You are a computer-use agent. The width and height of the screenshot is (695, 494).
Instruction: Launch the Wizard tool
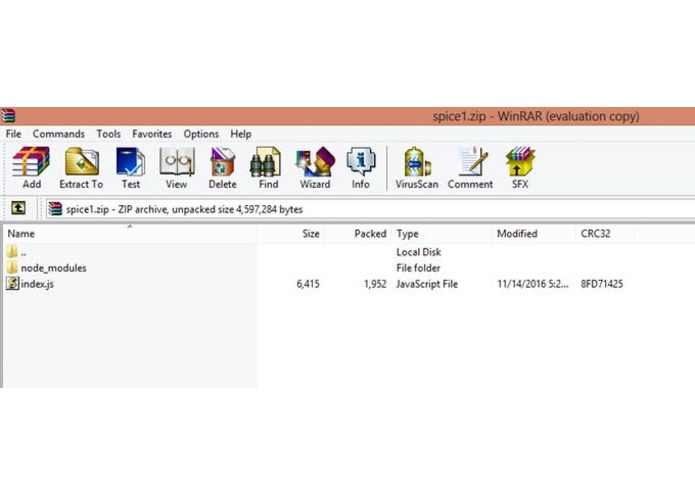click(x=315, y=168)
